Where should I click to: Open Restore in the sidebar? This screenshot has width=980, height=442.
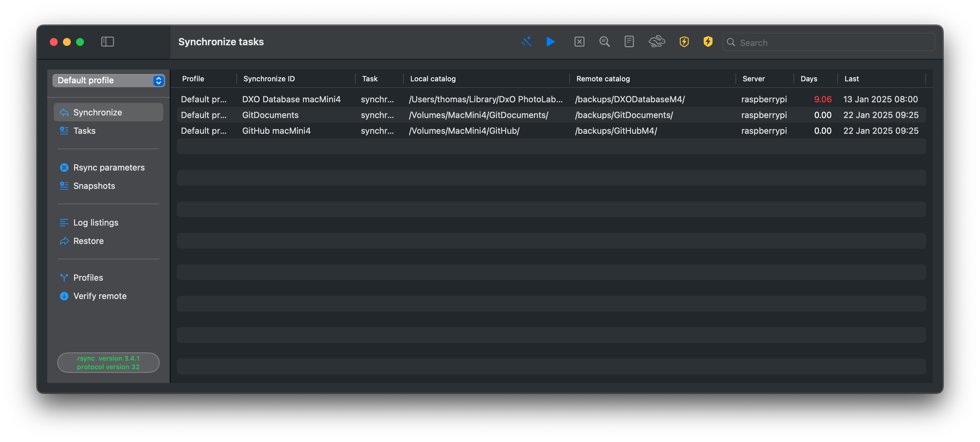coord(108,241)
